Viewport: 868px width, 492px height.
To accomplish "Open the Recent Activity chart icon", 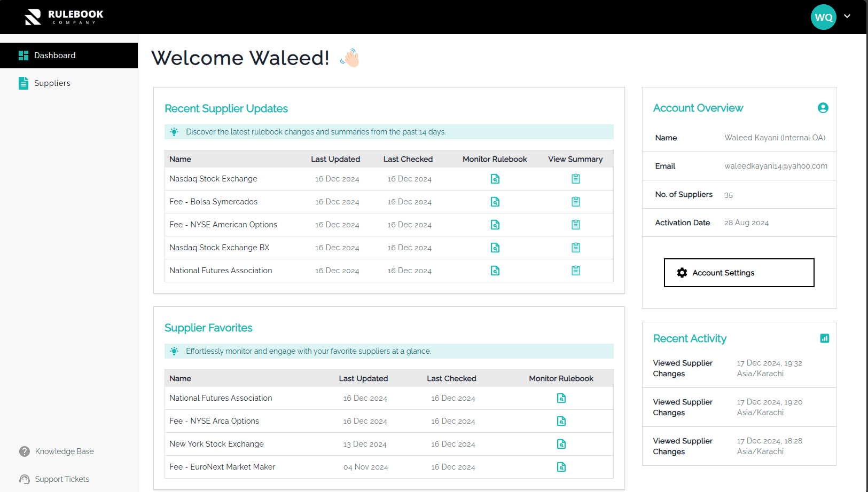I will (824, 338).
